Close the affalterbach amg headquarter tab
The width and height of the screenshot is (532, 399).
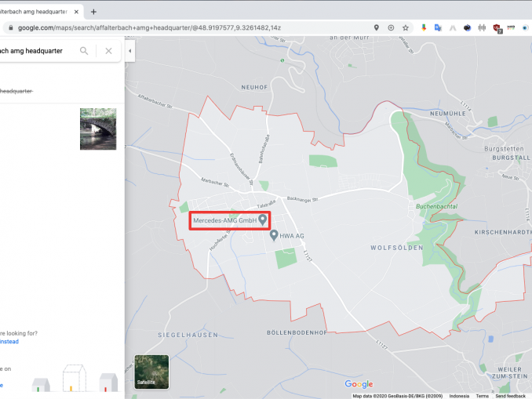click(76, 12)
